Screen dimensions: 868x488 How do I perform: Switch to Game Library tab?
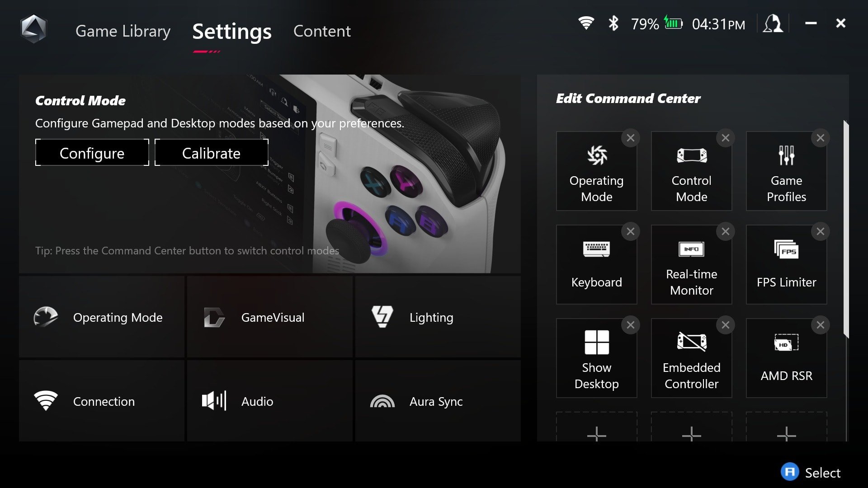click(x=123, y=30)
